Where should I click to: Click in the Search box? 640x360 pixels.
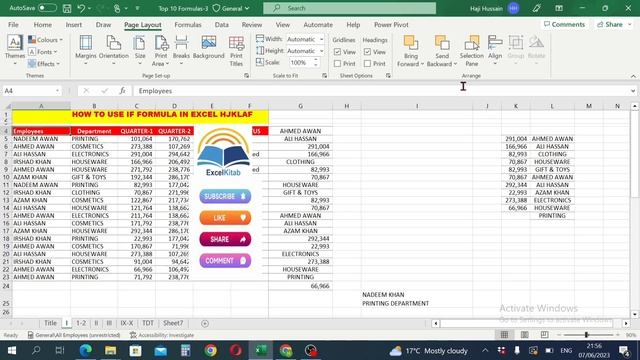tap(349, 8)
